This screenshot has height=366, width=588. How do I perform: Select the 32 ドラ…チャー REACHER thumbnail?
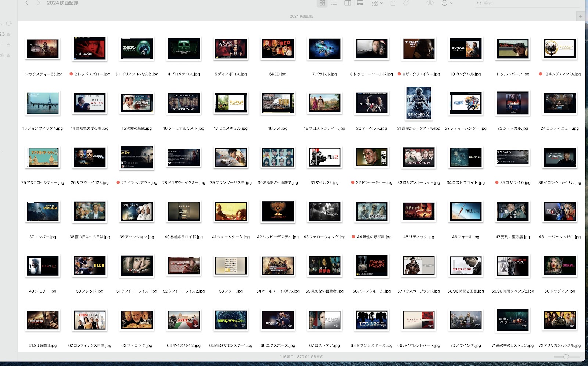(x=372, y=157)
